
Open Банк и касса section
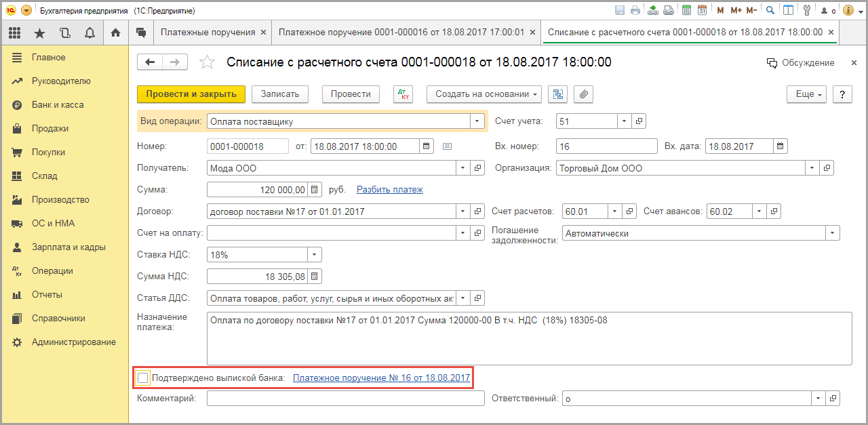[x=58, y=105]
